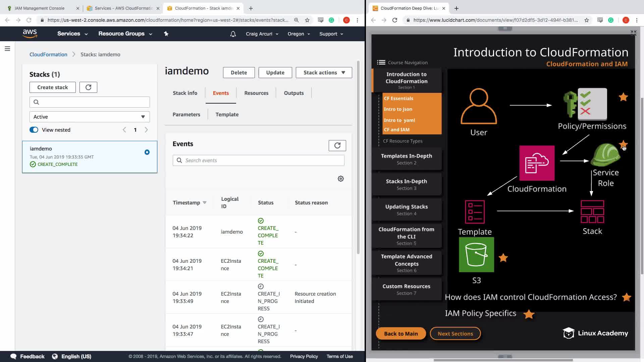Refresh the Events list with the refresh icon
Viewport: 644px width, 362px height.
(337, 145)
